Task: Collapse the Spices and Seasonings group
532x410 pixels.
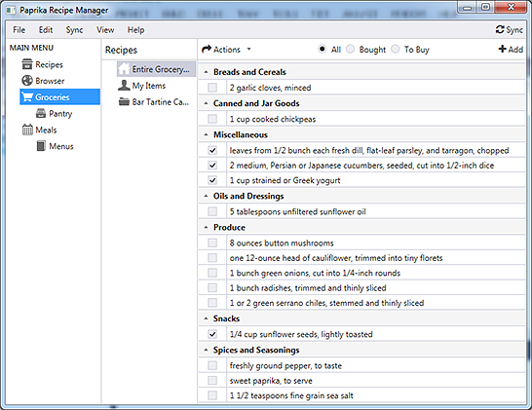Action: [206, 350]
